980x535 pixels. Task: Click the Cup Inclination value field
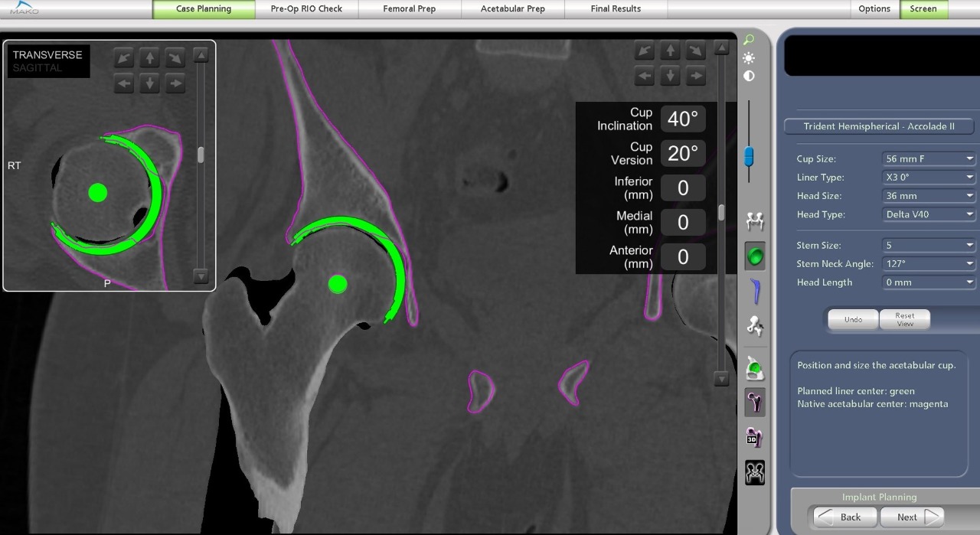681,119
